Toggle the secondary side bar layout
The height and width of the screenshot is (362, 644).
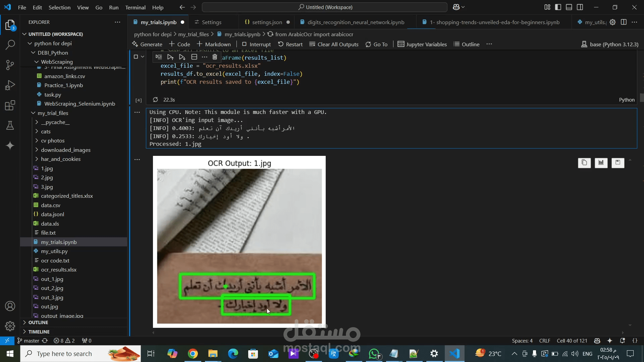(x=580, y=7)
